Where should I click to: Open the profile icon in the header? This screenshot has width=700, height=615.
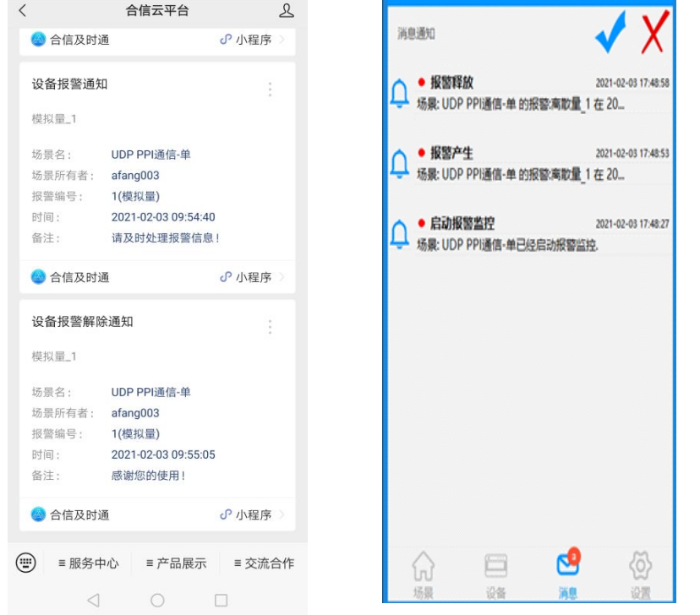[x=286, y=11]
